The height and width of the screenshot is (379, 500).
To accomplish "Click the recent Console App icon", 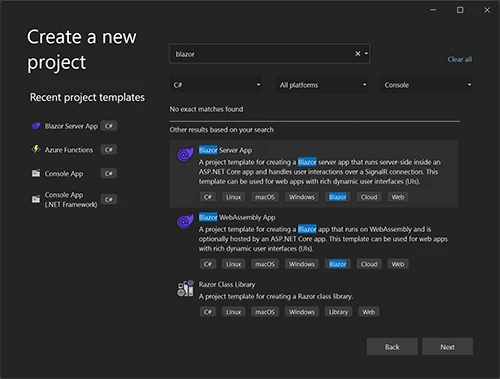I will tap(36, 173).
